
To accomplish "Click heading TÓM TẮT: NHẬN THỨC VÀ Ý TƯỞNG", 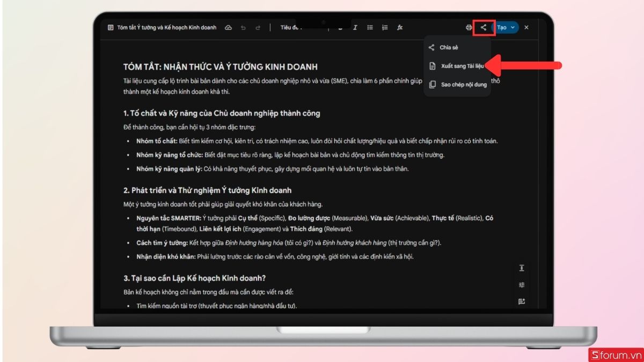I will (x=220, y=67).
